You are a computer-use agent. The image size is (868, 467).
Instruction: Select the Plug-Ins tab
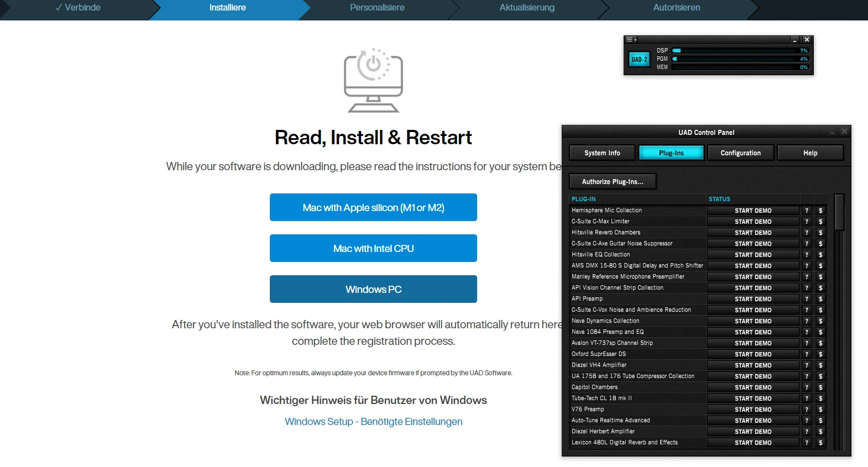point(671,153)
